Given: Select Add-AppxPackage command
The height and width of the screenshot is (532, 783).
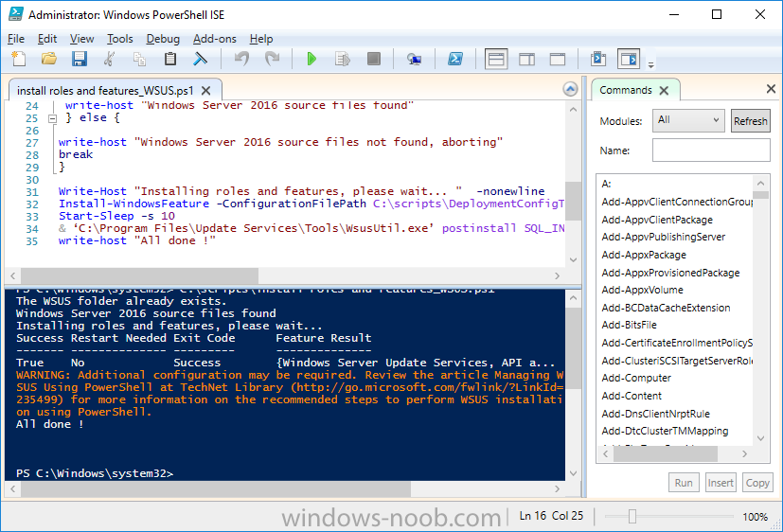Looking at the screenshot, I should point(644,255).
